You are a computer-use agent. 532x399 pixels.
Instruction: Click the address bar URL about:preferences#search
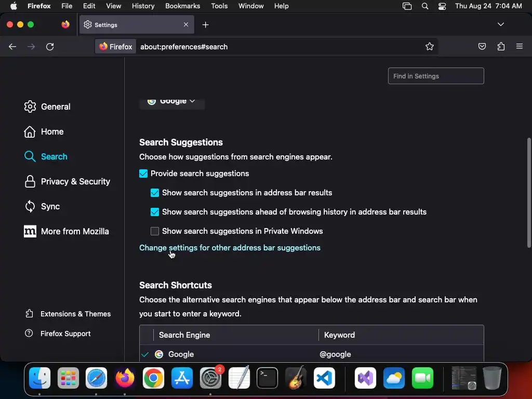[x=184, y=47]
